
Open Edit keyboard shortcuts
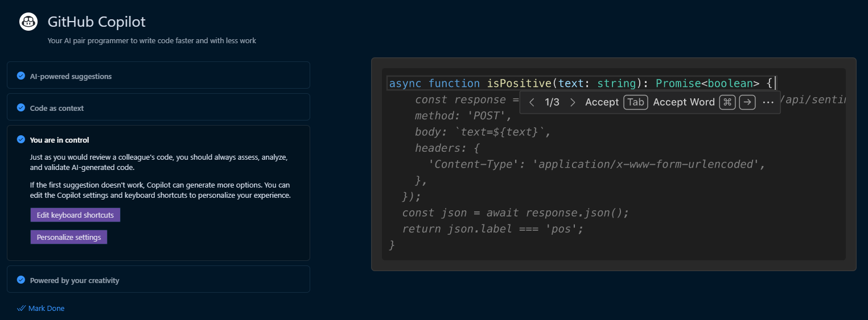(x=75, y=215)
